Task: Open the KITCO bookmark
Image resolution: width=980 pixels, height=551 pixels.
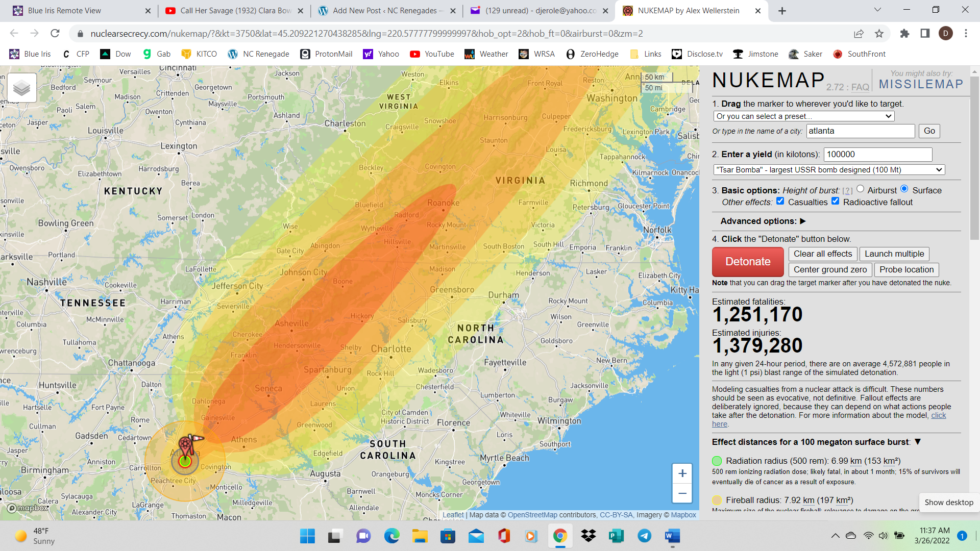Action: (199, 54)
